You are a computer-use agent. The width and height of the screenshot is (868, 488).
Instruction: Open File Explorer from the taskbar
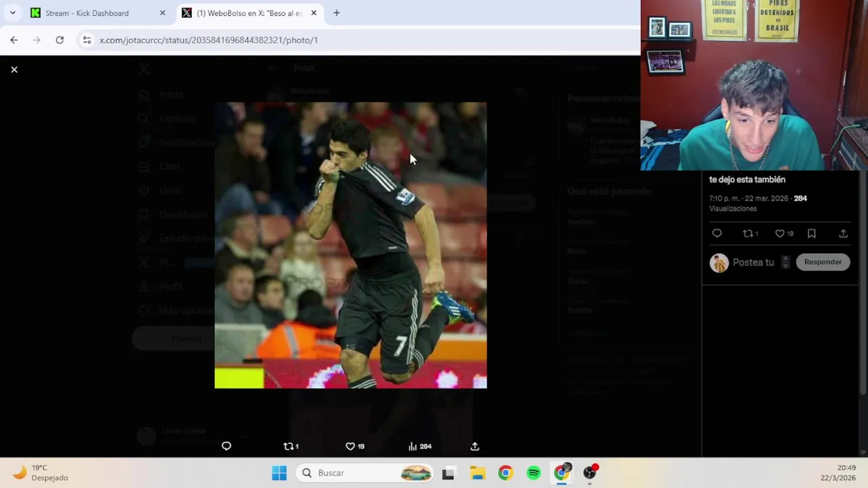coord(477,473)
